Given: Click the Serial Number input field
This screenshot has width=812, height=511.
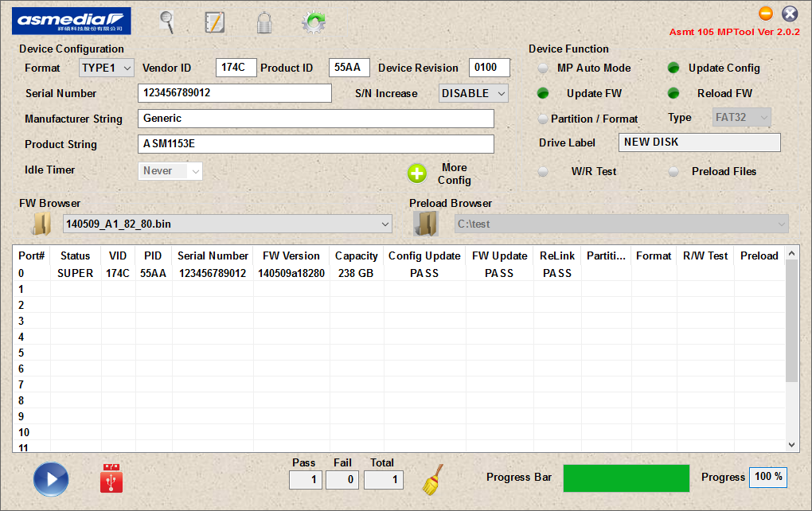Looking at the screenshot, I should click(235, 93).
